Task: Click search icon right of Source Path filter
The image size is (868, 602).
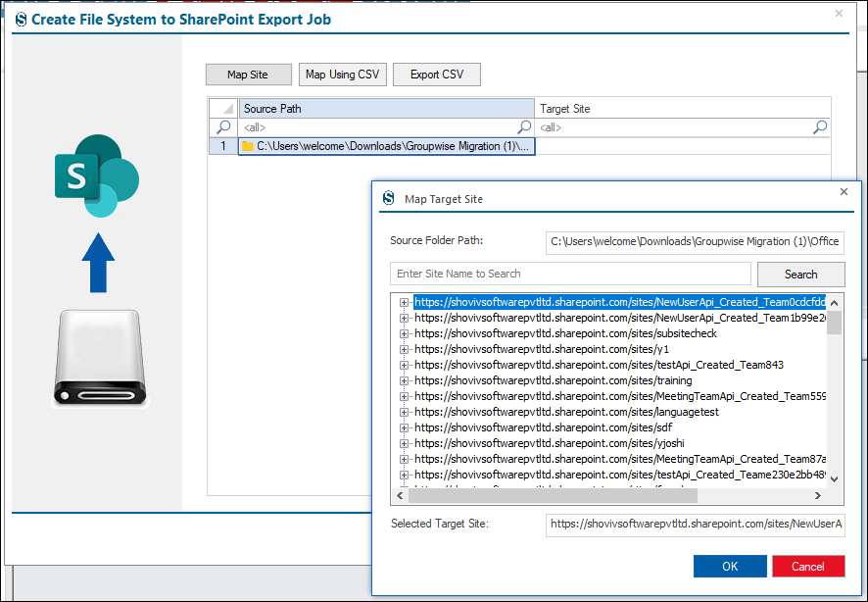Action: [x=524, y=127]
